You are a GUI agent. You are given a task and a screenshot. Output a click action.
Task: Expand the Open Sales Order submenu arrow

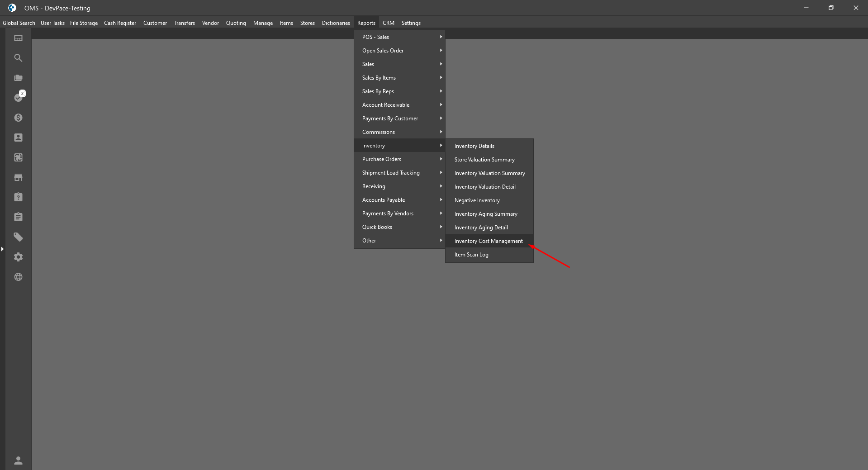[441, 50]
